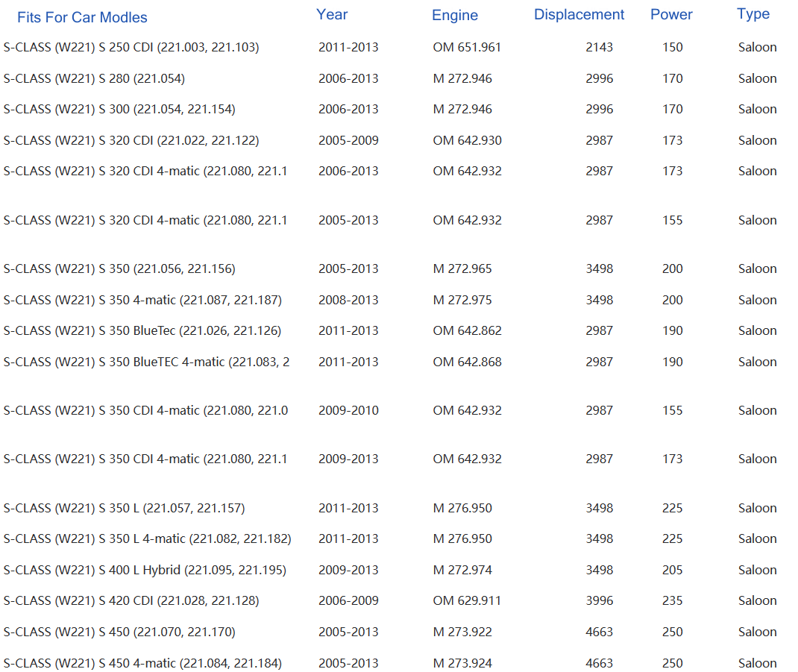Viewport: 798px width, 672px height.
Task: Click the engine code M 273.924
Action: (x=462, y=663)
